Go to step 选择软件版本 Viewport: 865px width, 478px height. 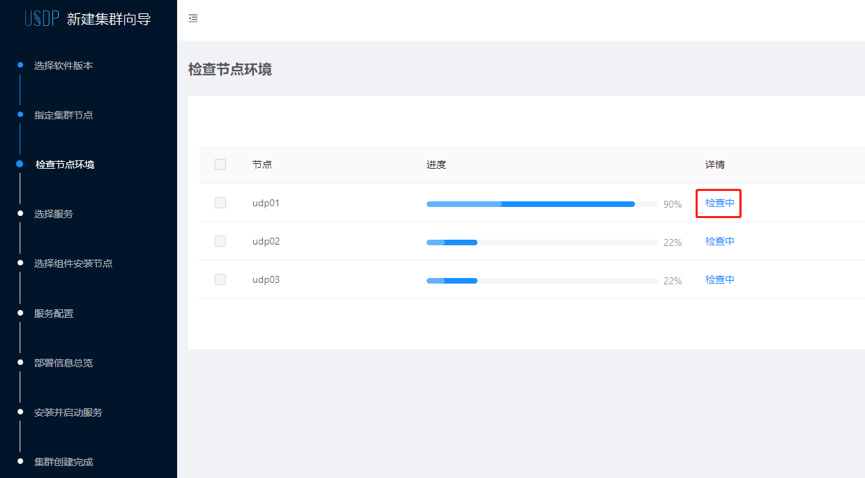[x=63, y=66]
